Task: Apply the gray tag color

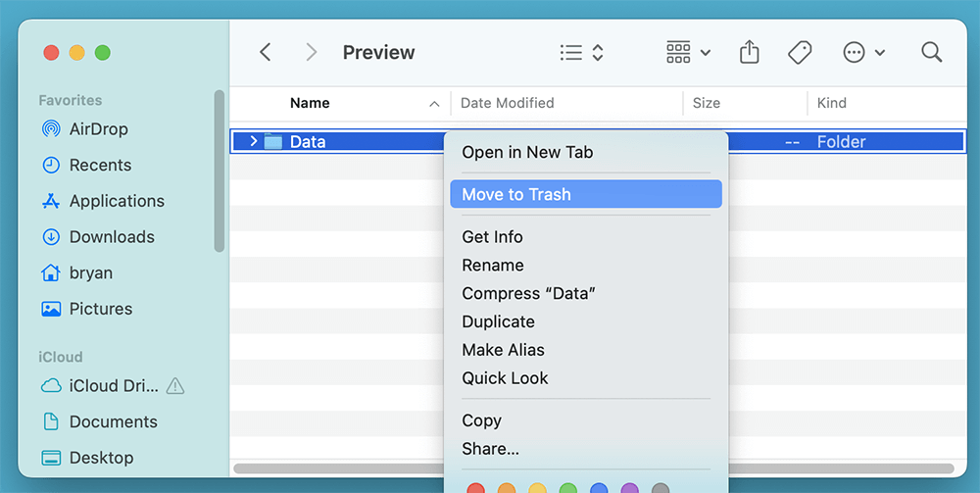Action: click(x=661, y=488)
